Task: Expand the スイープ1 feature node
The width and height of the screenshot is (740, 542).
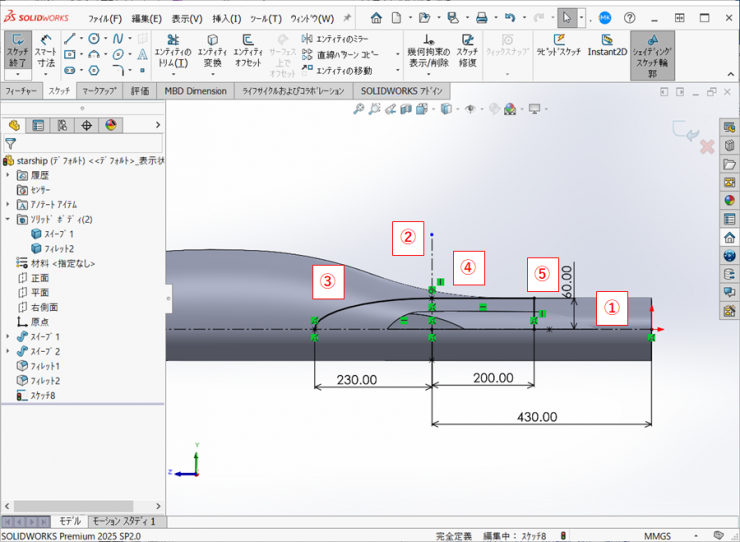Action: click(x=8, y=337)
